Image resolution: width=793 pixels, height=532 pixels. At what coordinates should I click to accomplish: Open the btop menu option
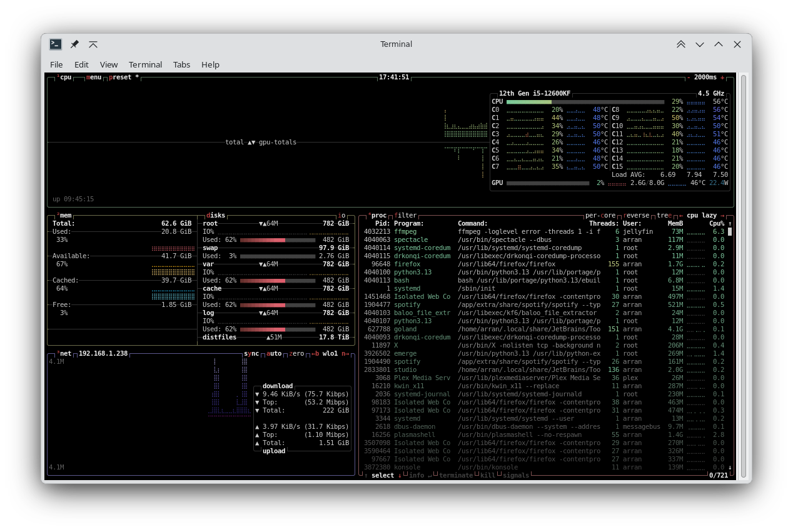[x=94, y=78]
